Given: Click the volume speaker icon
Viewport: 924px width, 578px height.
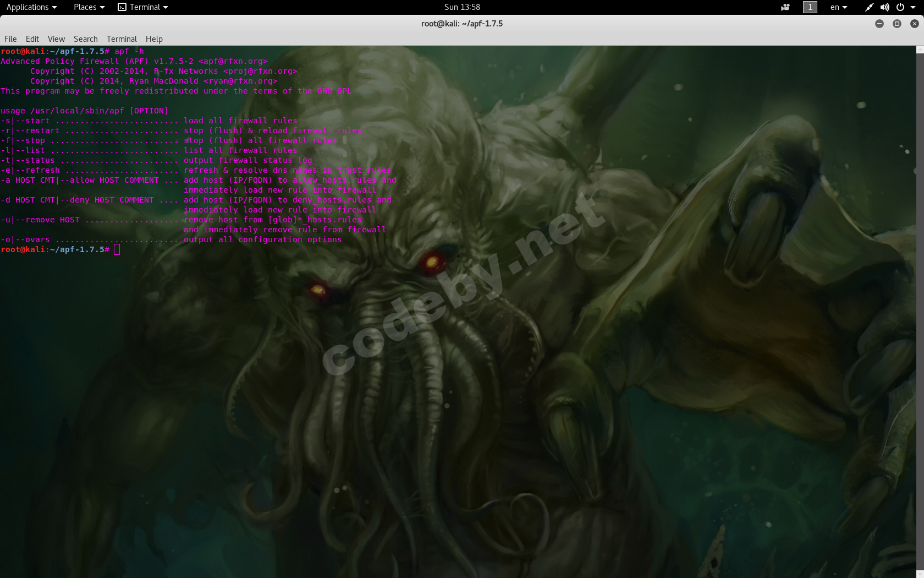Looking at the screenshot, I should [884, 7].
